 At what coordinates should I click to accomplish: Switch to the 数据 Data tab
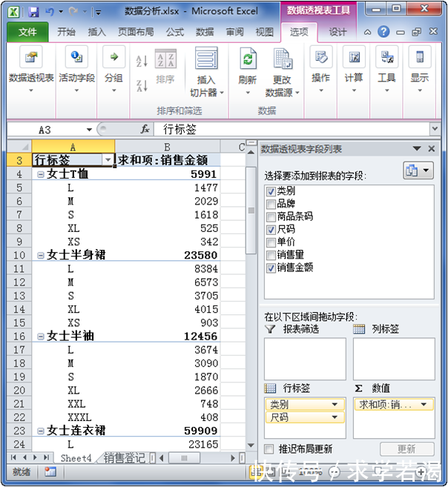[205, 32]
